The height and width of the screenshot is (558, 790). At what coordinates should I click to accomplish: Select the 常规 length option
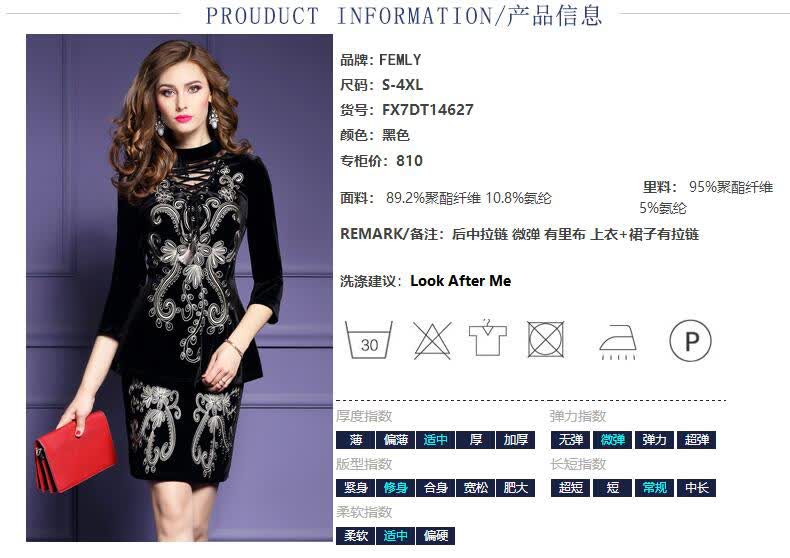(654, 487)
